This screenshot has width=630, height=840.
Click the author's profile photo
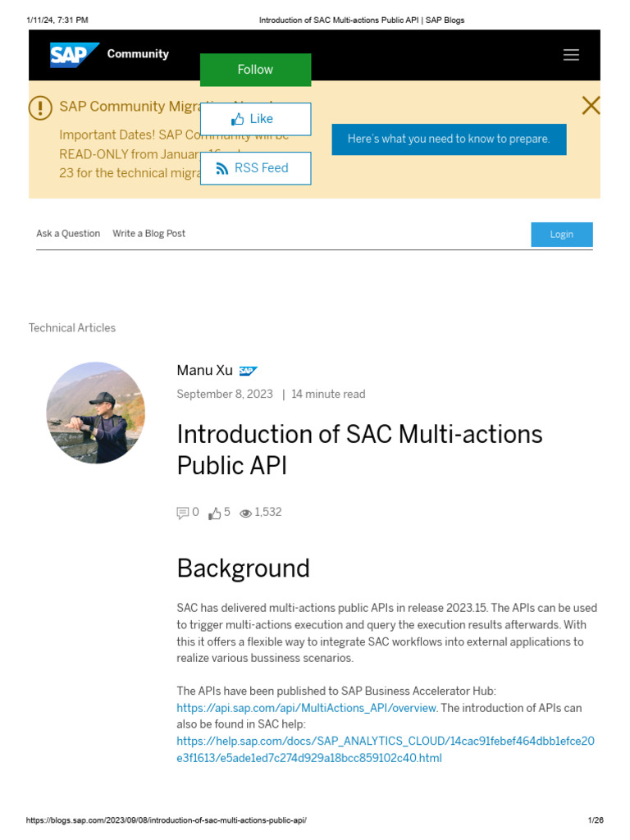95,413
